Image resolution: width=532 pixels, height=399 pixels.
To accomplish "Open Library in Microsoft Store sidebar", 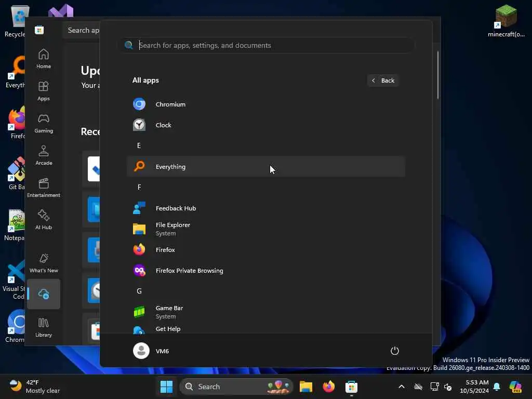I will pyautogui.click(x=44, y=327).
